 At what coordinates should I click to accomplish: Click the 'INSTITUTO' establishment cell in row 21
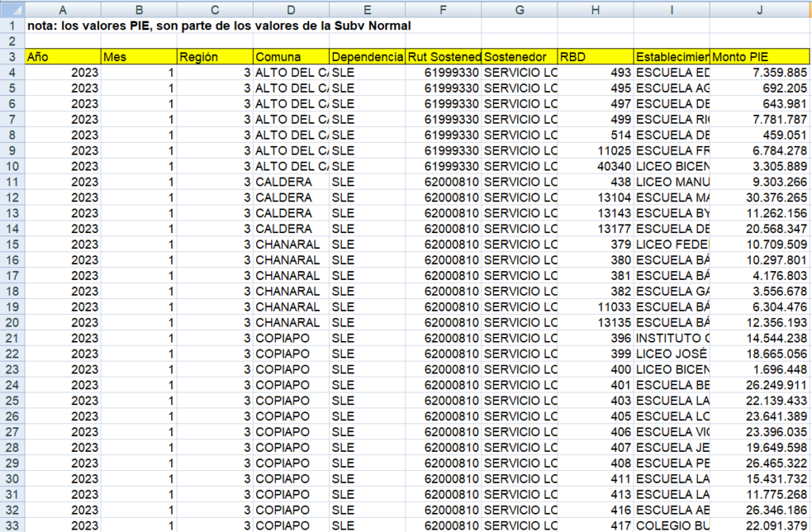672,339
